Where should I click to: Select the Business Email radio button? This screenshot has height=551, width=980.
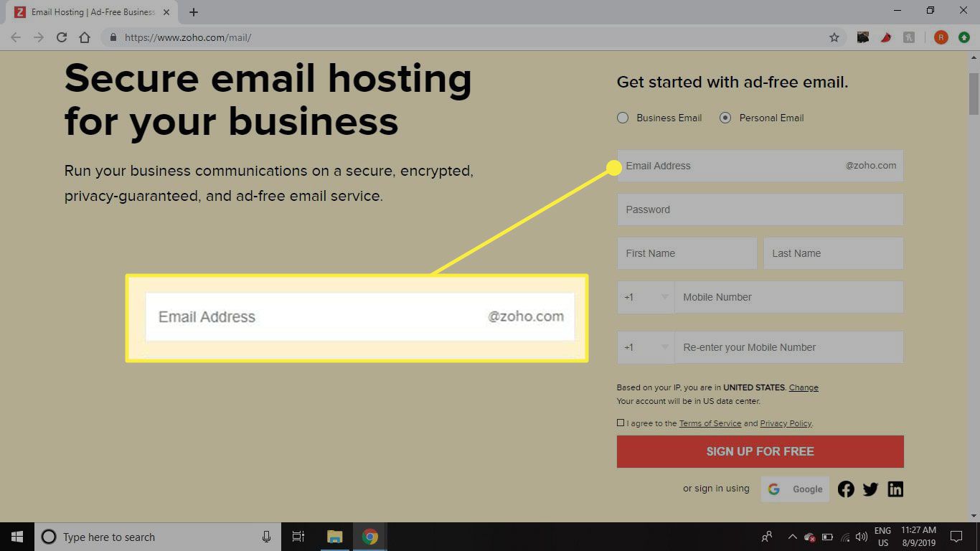623,118
